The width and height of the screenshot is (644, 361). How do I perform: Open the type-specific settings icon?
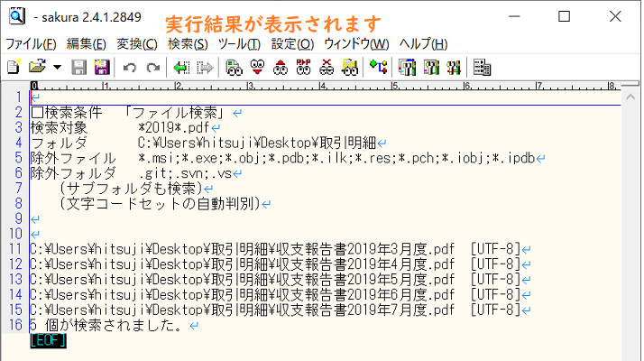[x=431, y=67]
